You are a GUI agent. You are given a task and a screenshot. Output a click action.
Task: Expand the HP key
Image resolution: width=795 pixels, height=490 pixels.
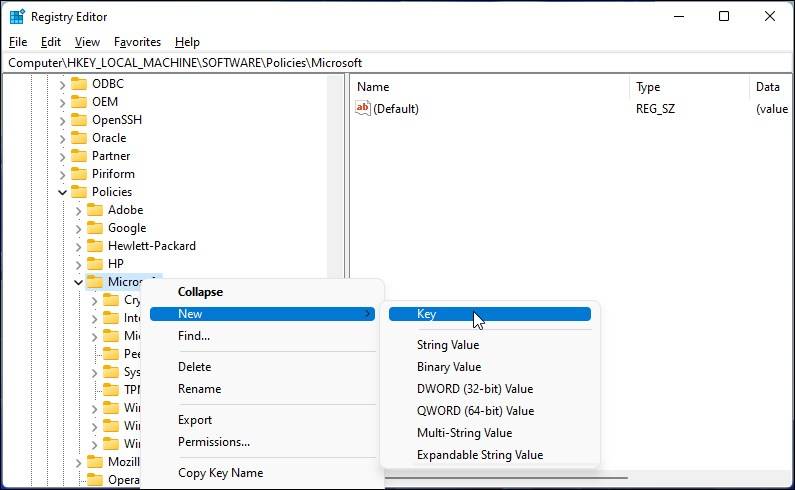click(79, 264)
